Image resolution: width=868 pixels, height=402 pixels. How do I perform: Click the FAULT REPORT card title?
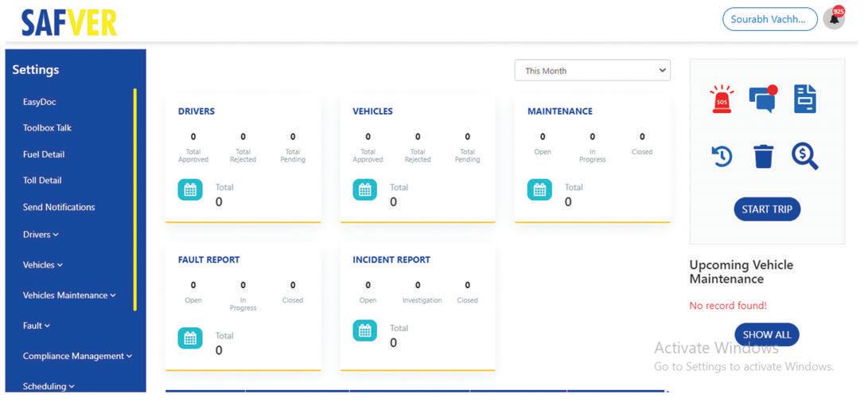(x=208, y=260)
